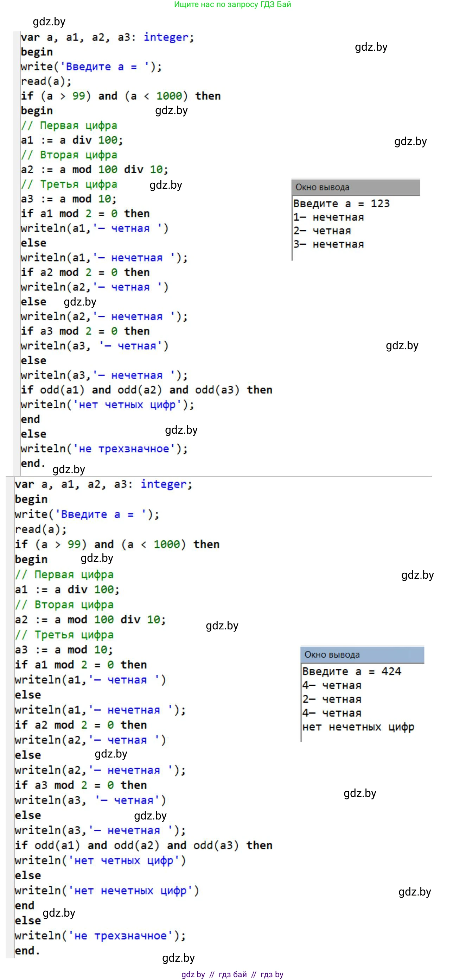The height and width of the screenshot is (980, 466).
Task: Open the "гдз by" footer link
Action: click(x=272, y=974)
